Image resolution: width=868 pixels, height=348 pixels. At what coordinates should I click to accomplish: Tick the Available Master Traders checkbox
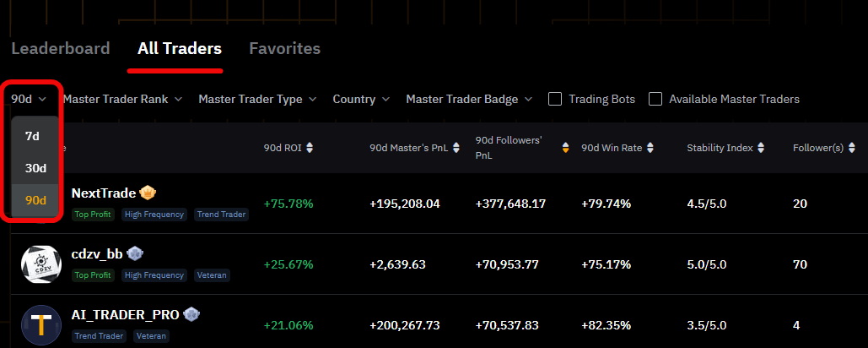pyautogui.click(x=655, y=99)
